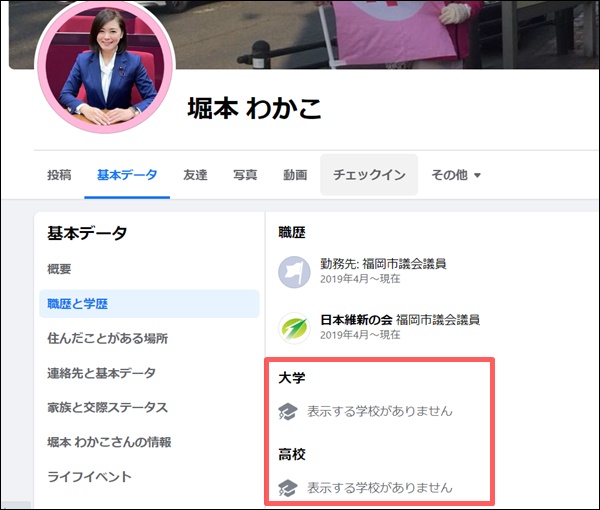
Task: Go to the 写真 tab
Action: click(x=245, y=175)
